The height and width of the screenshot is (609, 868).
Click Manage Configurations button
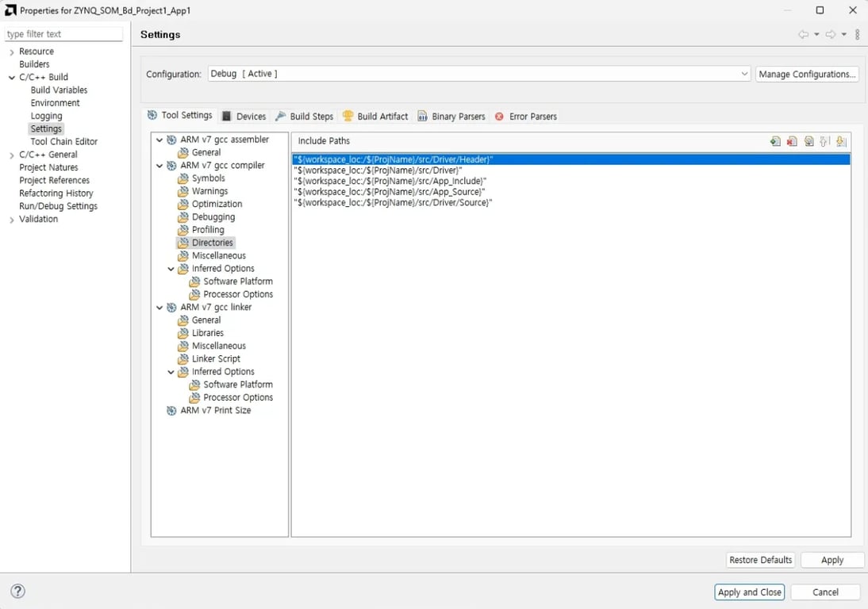click(x=807, y=74)
